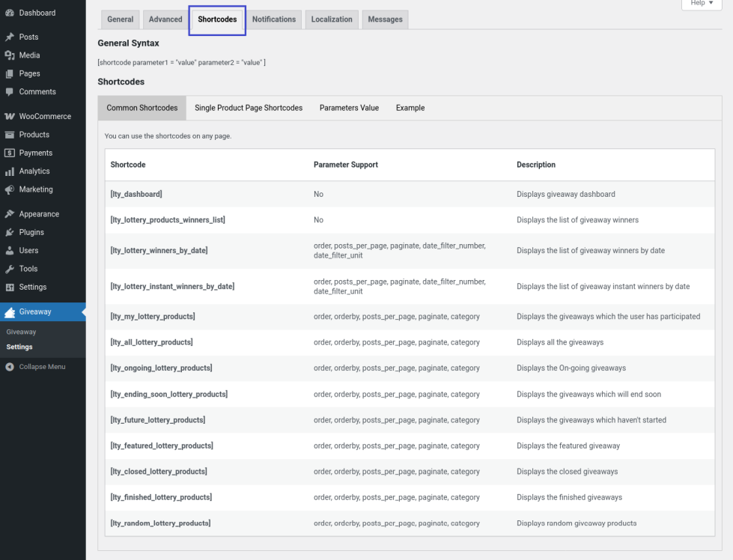Expand the Help dropdown

[x=702, y=4]
